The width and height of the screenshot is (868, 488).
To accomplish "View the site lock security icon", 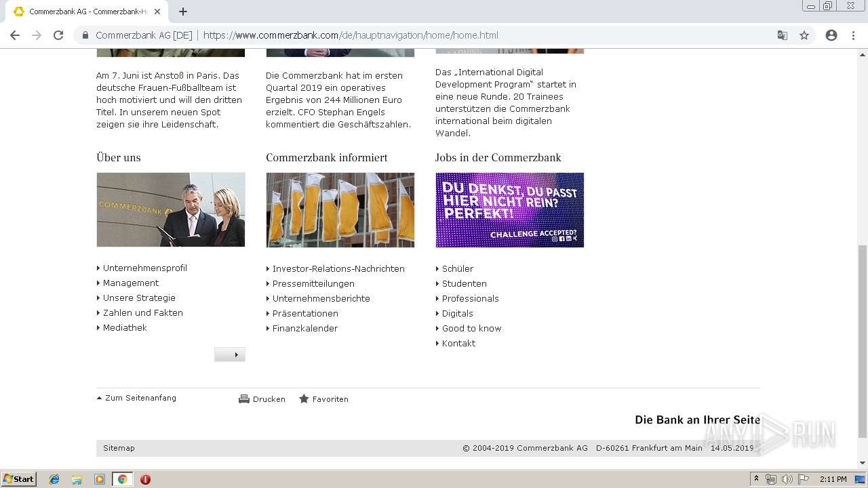I will pyautogui.click(x=85, y=35).
